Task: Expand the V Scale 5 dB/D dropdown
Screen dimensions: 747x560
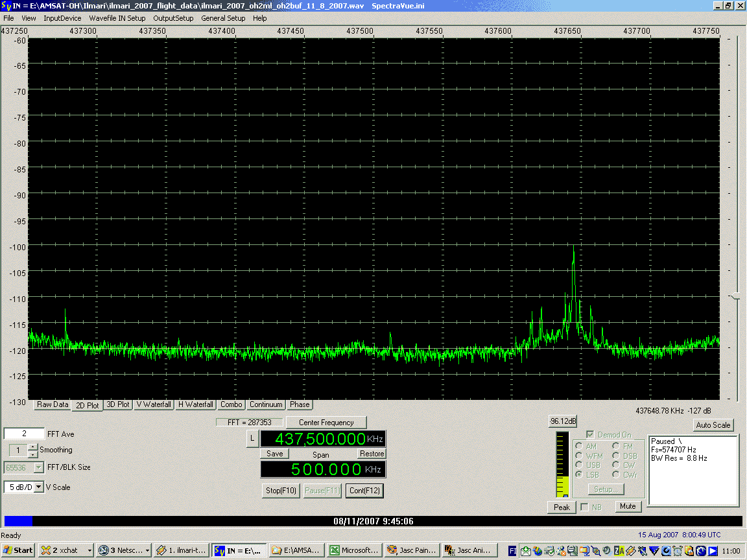Action: point(39,487)
